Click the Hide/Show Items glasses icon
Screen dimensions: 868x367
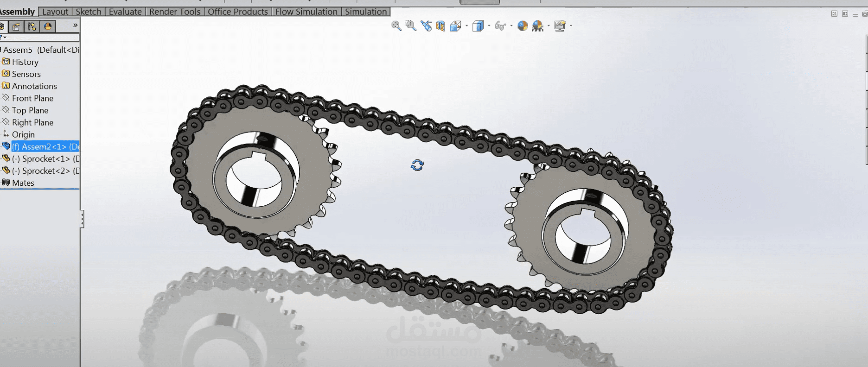pyautogui.click(x=500, y=26)
